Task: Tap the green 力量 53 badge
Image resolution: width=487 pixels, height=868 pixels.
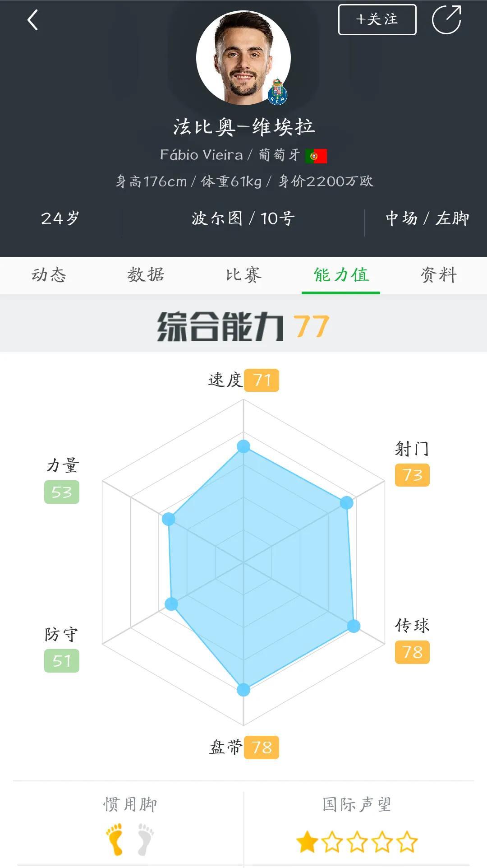Action: pos(62,492)
